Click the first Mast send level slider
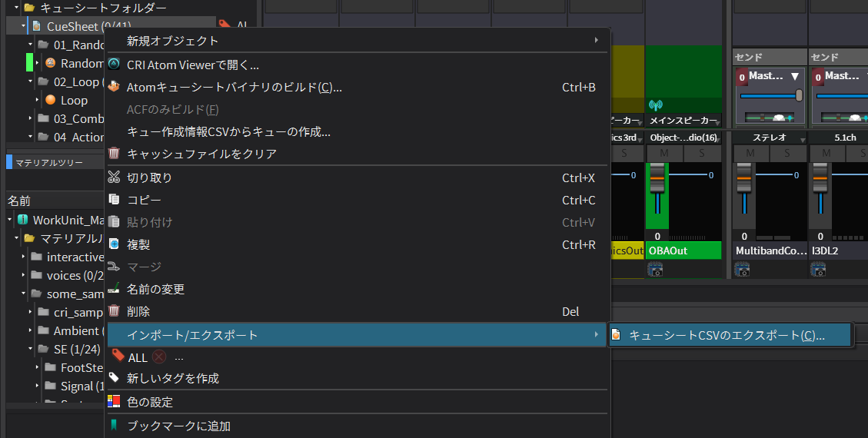Screen dimensions: 868x438 point(772,96)
